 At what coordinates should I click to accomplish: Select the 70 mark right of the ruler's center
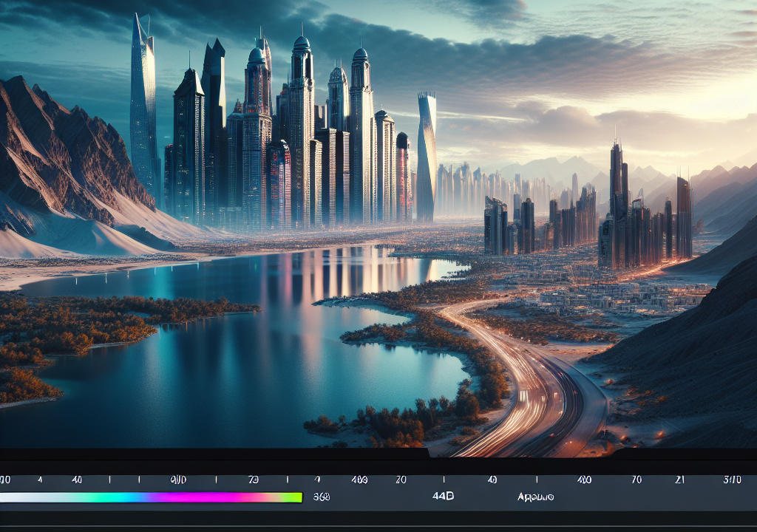pos(637,480)
